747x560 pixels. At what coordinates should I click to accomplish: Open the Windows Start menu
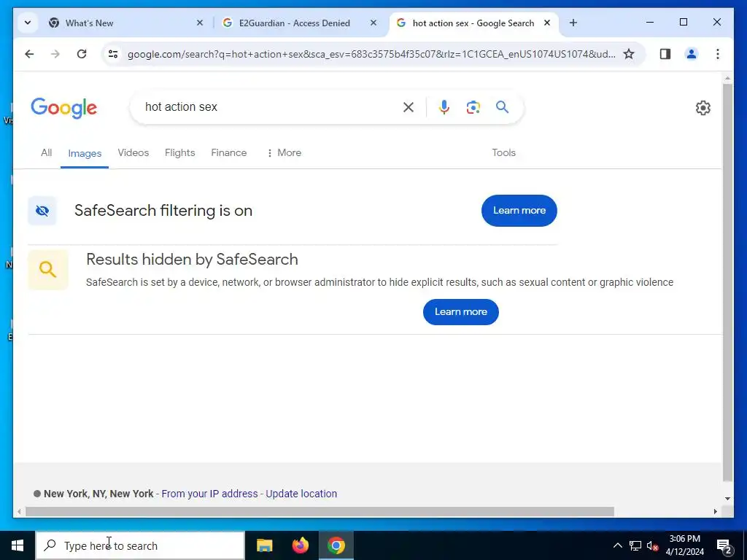(x=18, y=545)
